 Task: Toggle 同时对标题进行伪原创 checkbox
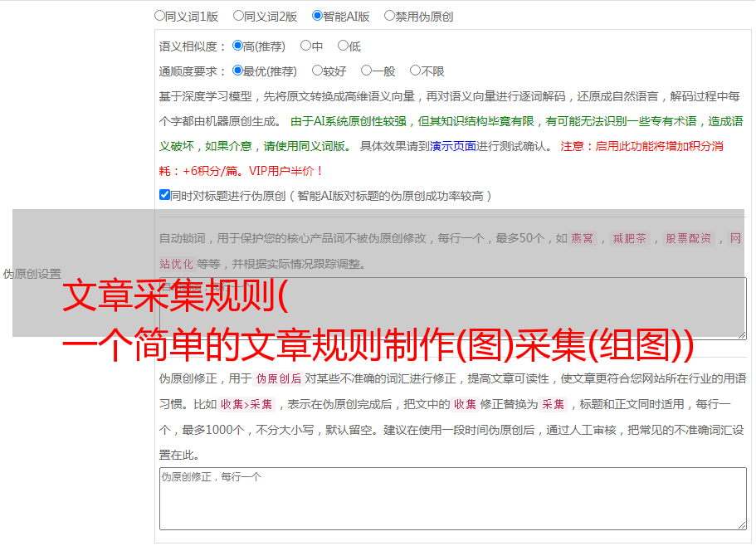point(164,195)
